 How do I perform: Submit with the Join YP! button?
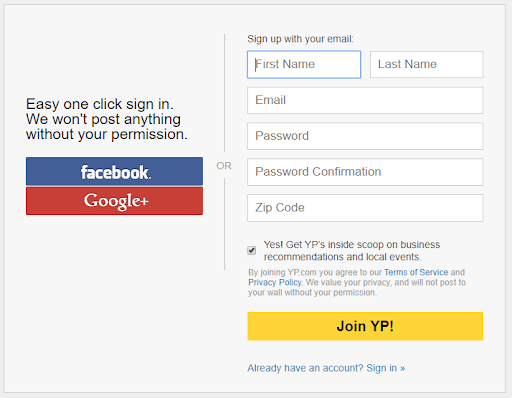coord(365,326)
